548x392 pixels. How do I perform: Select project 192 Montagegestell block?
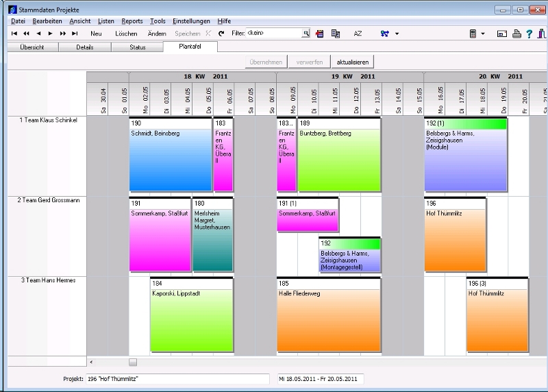(x=350, y=254)
